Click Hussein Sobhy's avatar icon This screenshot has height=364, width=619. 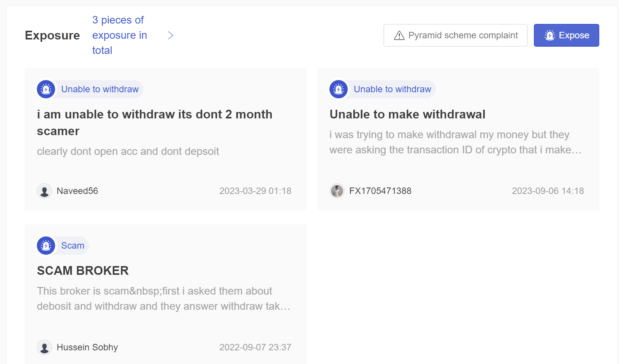point(44,347)
